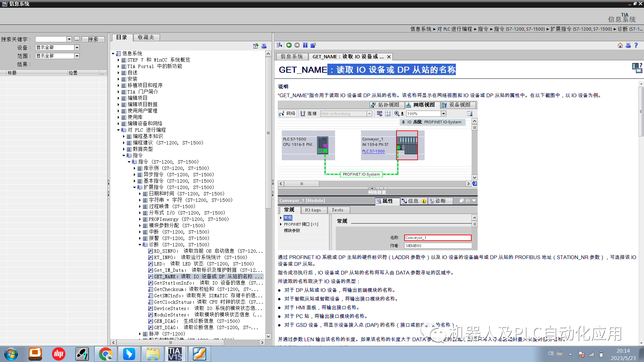Add current help page to favorites bookmark
The height and width of the screenshot is (362, 644).
click(x=313, y=45)
